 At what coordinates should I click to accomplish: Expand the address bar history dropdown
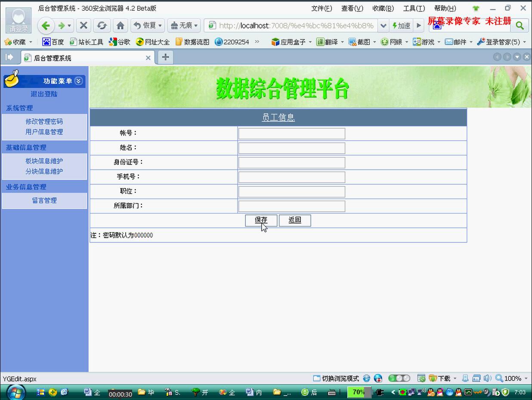[383, 26]
